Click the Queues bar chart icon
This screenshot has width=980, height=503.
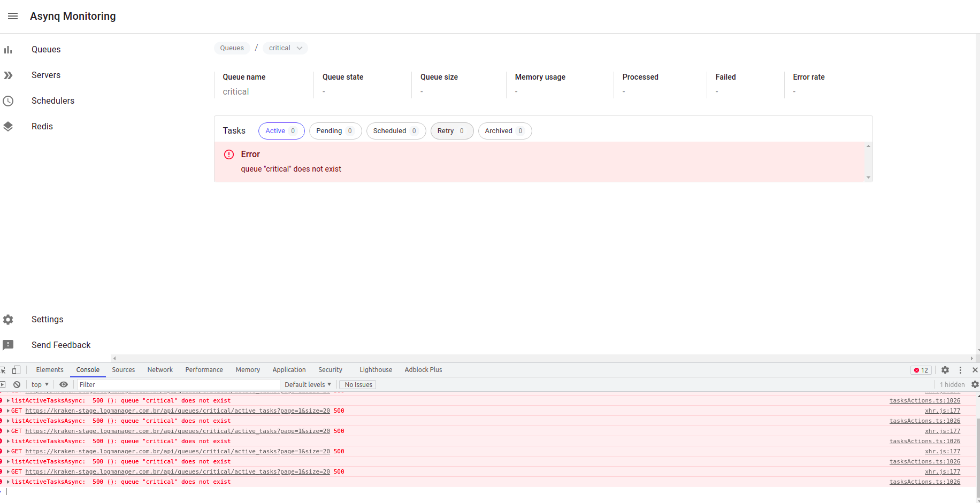pyautogui.click(x=8, y=50)
